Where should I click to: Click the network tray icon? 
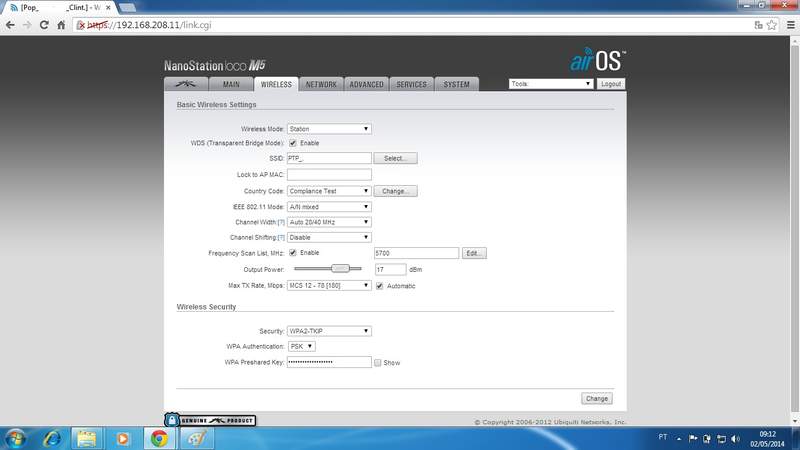(721, 439)
